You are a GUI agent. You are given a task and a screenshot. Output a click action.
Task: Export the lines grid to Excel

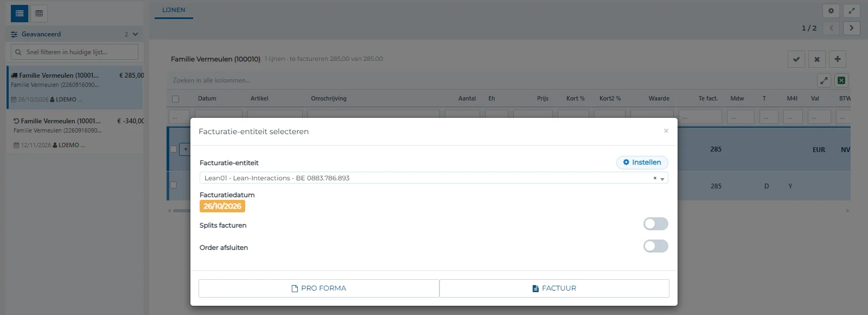tap(841, 80)
